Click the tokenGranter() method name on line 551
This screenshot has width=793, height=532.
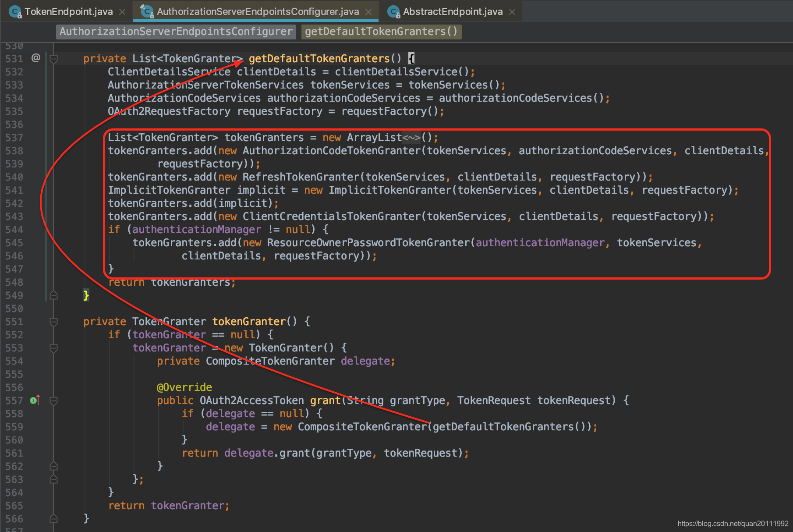pos(249,322)
